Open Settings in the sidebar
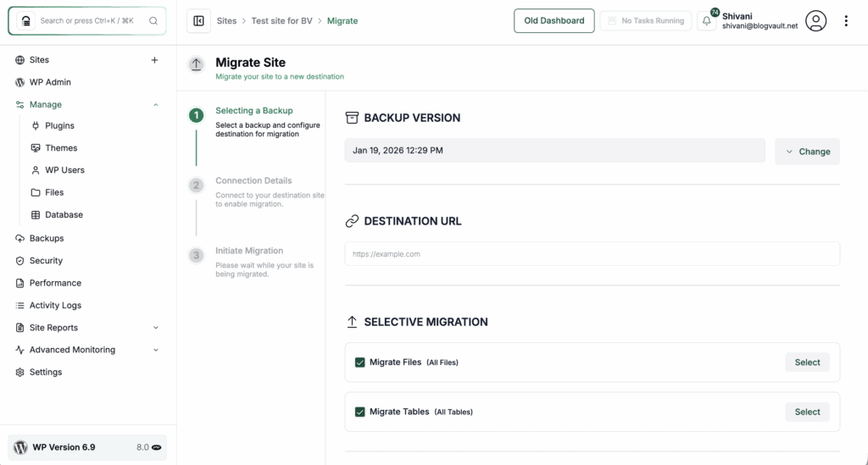This screenshot has height=465, width=868. (x=46, y=372)
